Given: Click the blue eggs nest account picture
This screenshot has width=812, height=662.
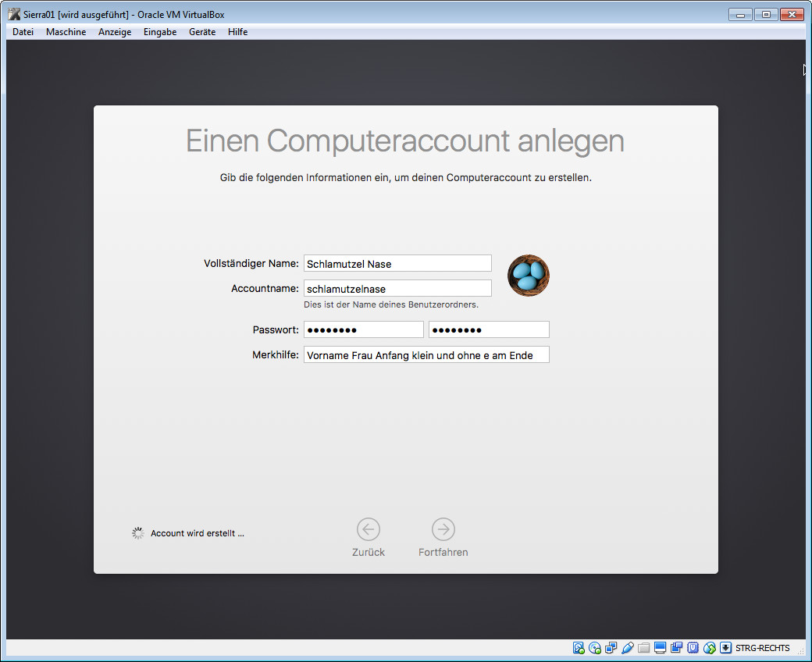Looking at the screenshot, I should point(529,276).
